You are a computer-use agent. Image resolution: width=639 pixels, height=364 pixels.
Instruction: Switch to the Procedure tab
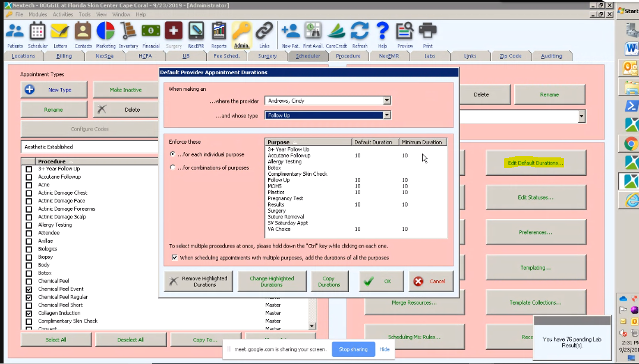coord(348,56)
